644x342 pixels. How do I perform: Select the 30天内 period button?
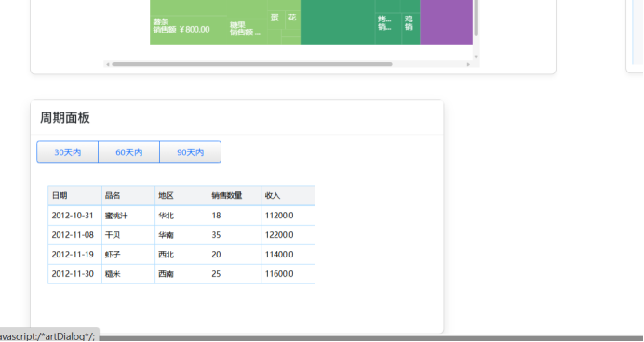[67, 152]
